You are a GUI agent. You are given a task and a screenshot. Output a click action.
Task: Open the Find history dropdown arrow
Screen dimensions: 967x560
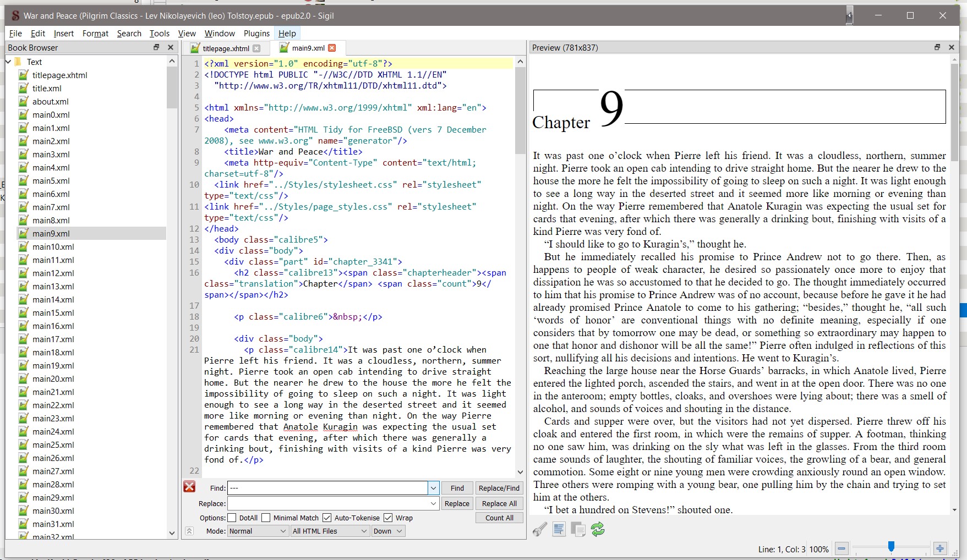[434, 488]
